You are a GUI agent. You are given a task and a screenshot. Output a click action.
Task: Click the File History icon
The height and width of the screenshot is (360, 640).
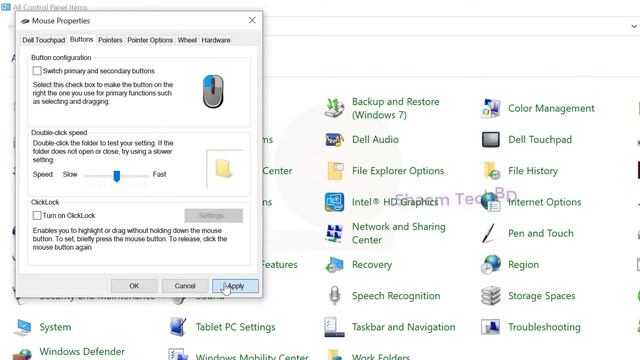[x=491, y=171]
